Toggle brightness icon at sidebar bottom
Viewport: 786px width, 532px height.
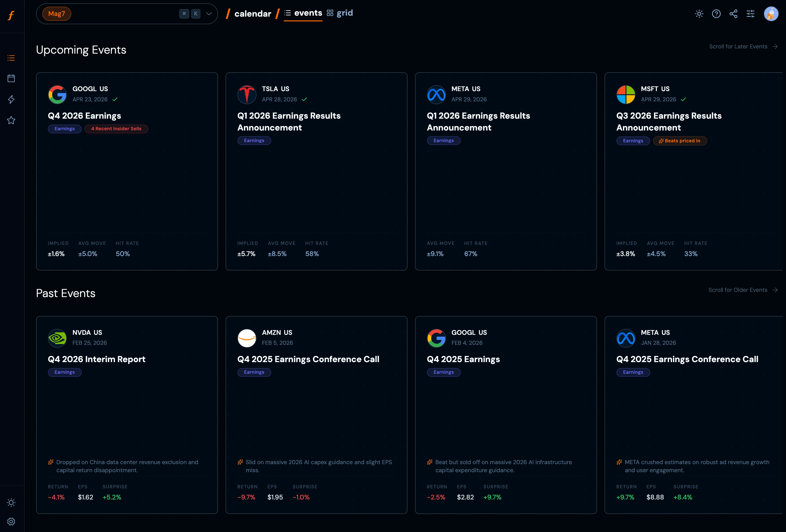[x=11, y=503]
